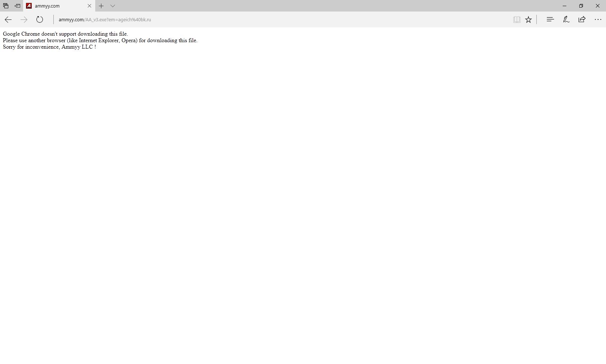Open a new tab with plus icon

coord(101,6)
